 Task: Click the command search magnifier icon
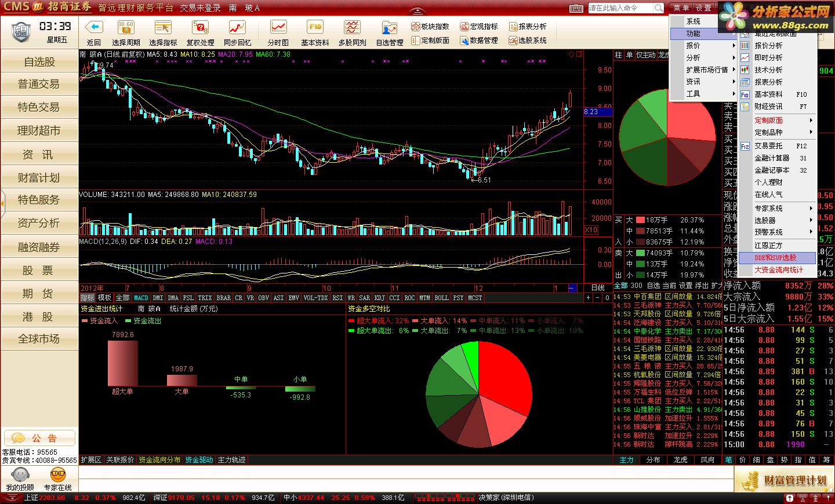coord(659,8)
